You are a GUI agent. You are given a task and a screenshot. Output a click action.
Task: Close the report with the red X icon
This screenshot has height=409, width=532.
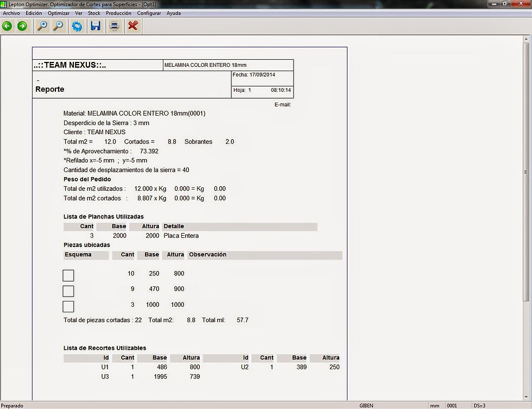pos(132,26)
